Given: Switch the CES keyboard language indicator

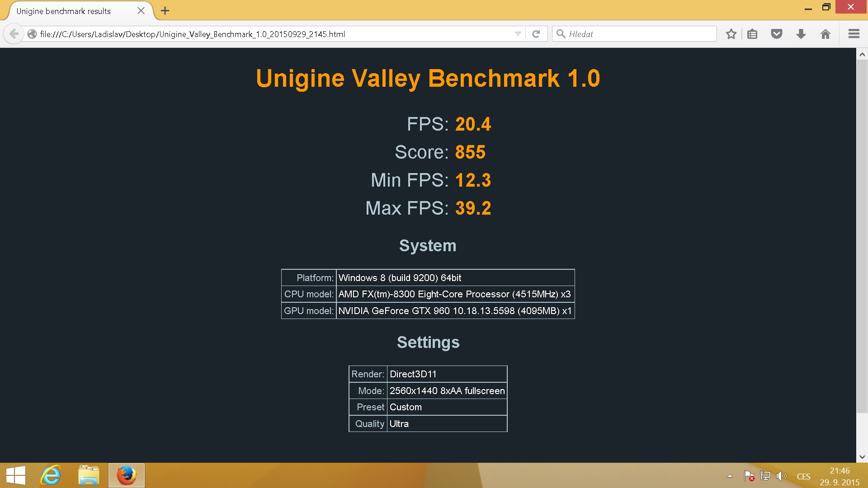Looking at the screenshot, I should click(803, 476).
